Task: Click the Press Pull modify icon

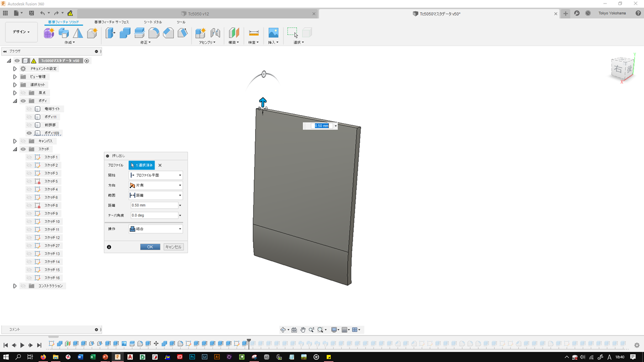Action: point(110,33)
